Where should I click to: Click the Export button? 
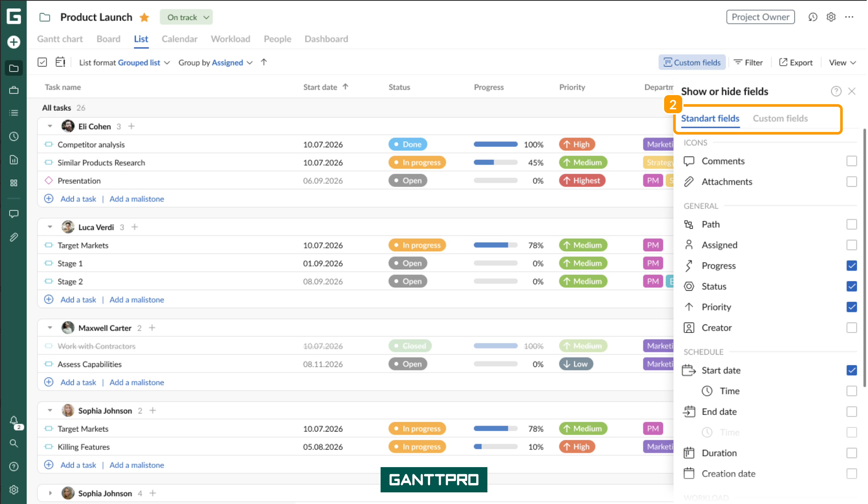796,62
